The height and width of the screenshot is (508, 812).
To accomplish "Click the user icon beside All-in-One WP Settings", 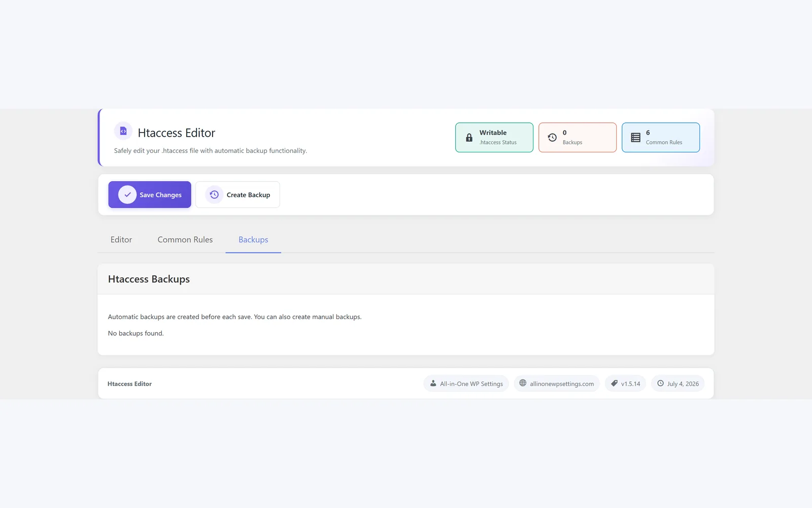I will pos(433,384).
